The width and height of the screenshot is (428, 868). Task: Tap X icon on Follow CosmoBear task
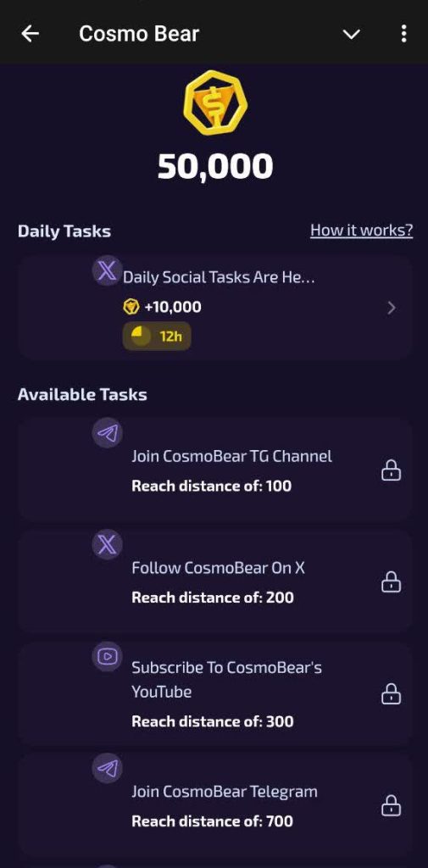107,545
